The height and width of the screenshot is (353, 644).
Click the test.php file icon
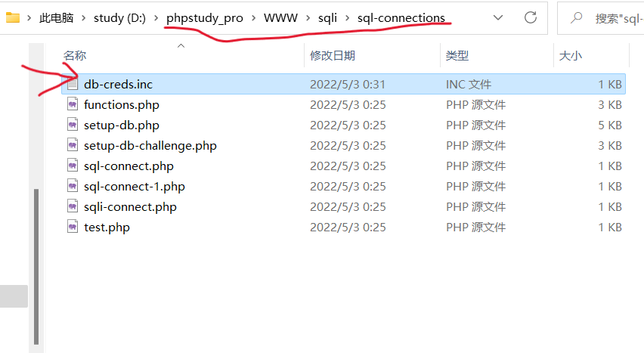click(x=73, y=227)
